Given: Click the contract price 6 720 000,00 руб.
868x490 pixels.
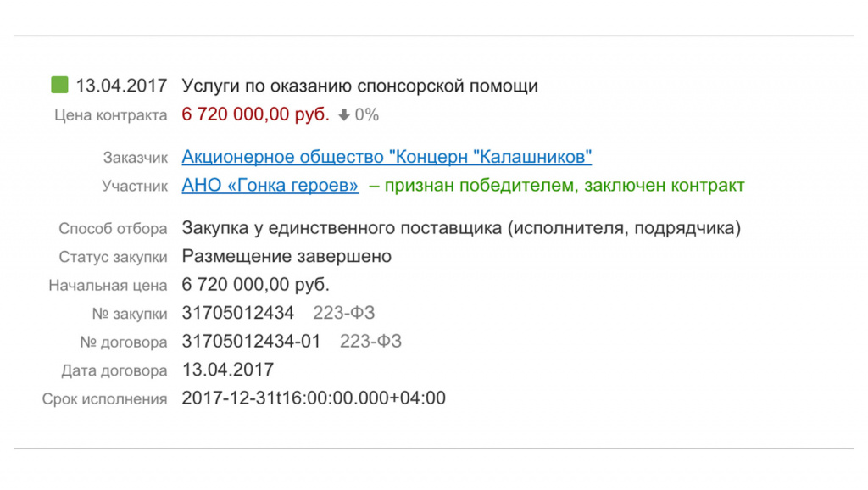Looking at the screenshot, I should click(255, 114).
